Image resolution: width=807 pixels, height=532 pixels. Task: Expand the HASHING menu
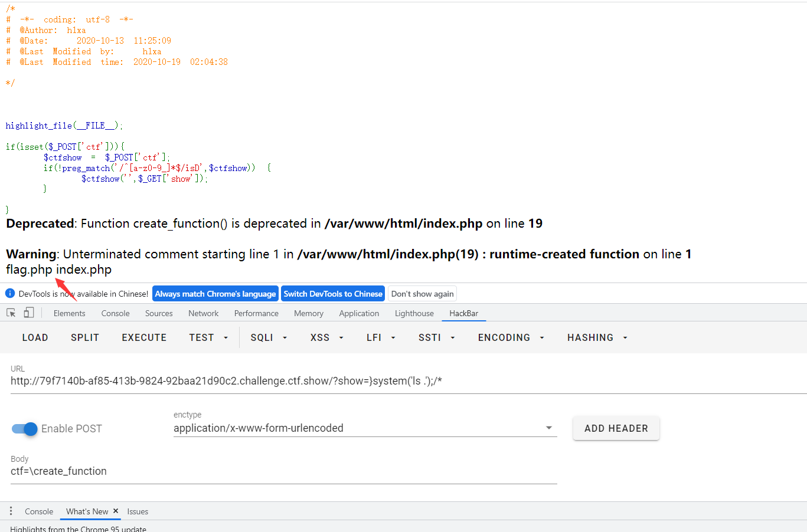[x=597, y=337]
